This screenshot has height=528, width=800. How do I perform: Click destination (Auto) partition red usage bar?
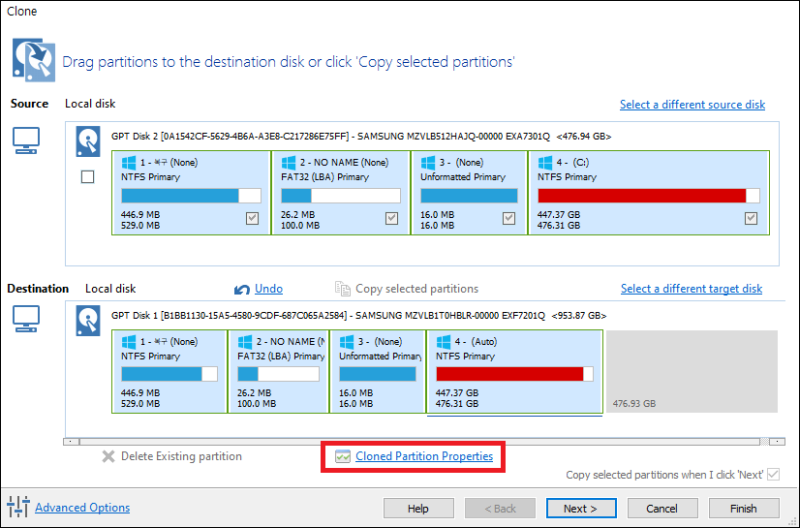515,374
